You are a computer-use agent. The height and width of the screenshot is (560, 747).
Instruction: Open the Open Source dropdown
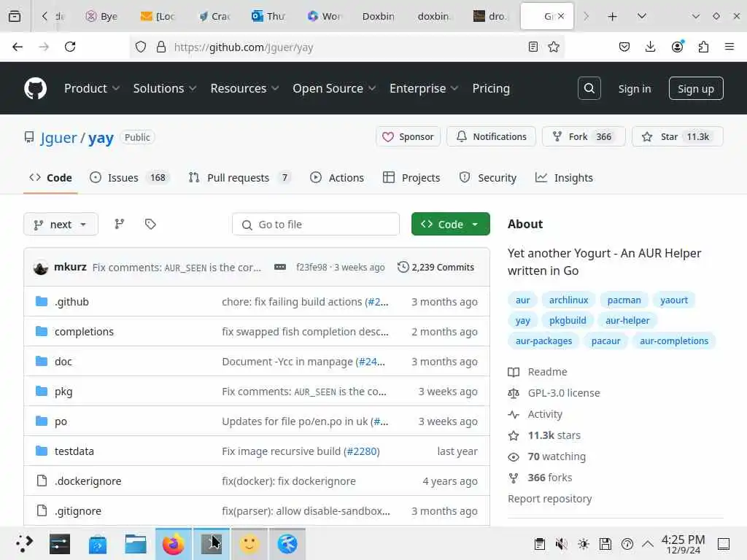tap(334, 88)
